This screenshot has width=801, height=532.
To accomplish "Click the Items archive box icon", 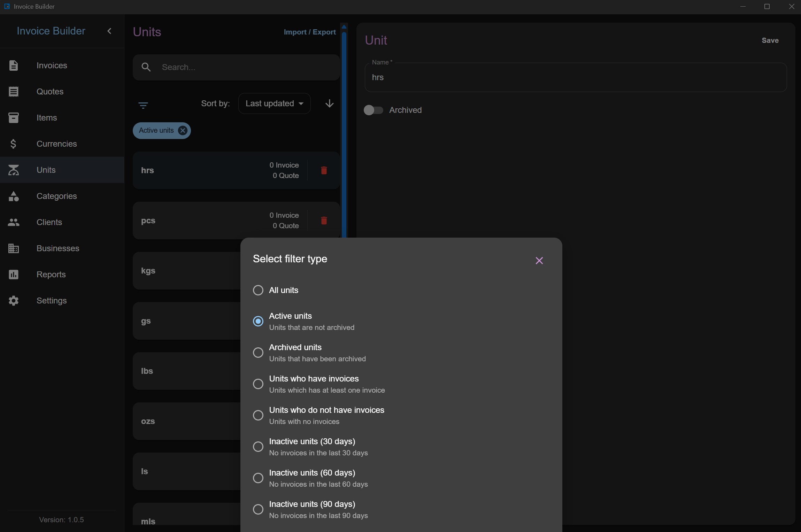I will (x=13, y=117).
